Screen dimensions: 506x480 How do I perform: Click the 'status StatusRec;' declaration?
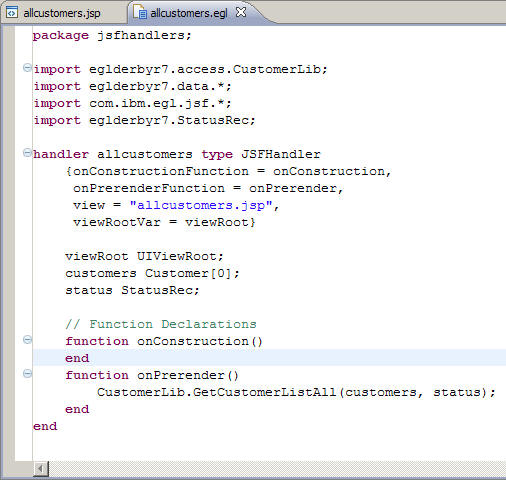[x=132, y=290]
